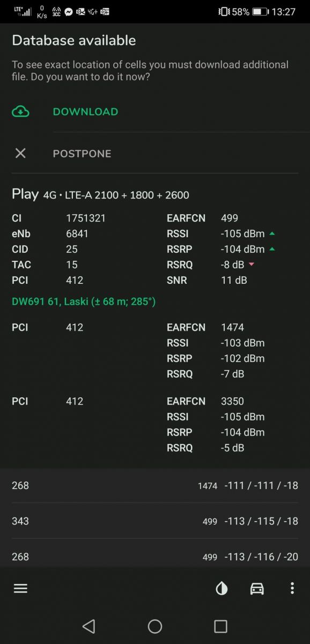Tap the Play 4G LTE-A header

point(100,194)
